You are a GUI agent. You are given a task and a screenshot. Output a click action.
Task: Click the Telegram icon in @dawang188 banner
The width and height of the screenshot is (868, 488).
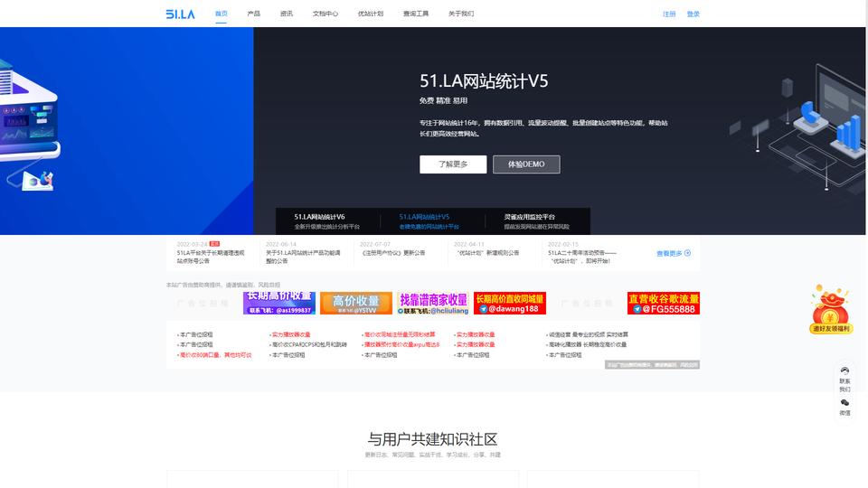click(x=483, y=309)
